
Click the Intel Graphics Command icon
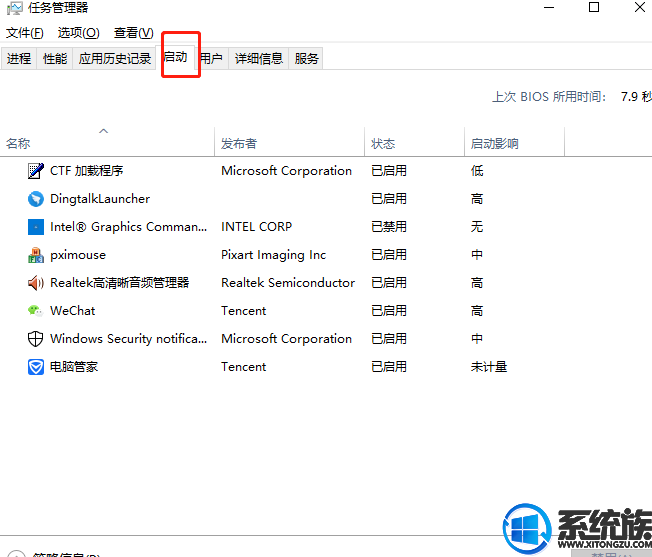[36, 227]
